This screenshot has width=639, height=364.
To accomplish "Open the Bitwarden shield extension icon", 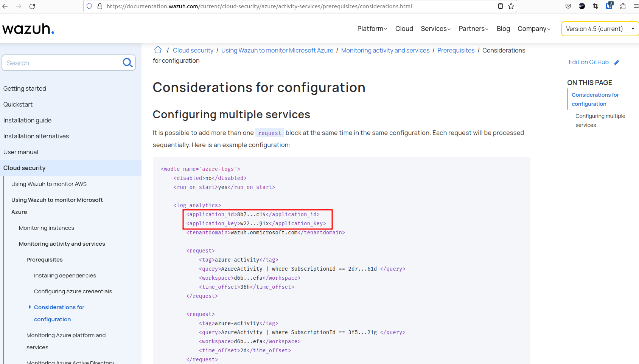I will (x=609, y=5).
